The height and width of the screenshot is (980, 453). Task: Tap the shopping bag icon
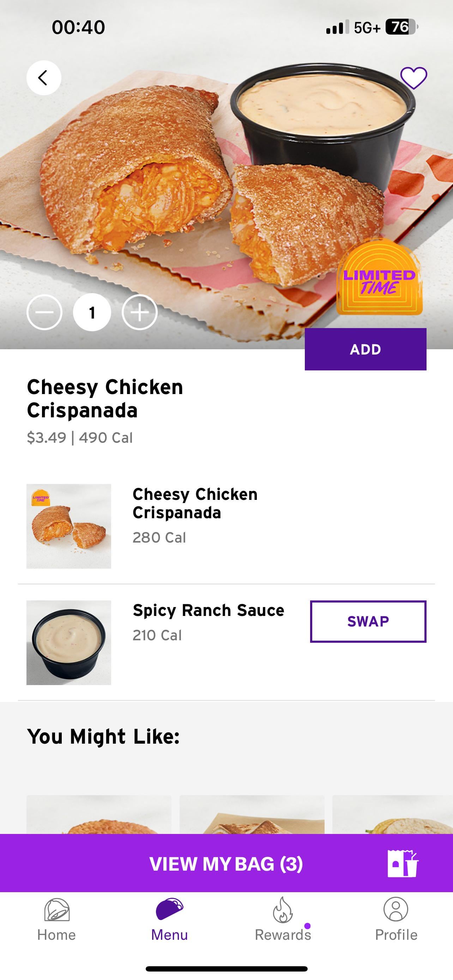403,864
